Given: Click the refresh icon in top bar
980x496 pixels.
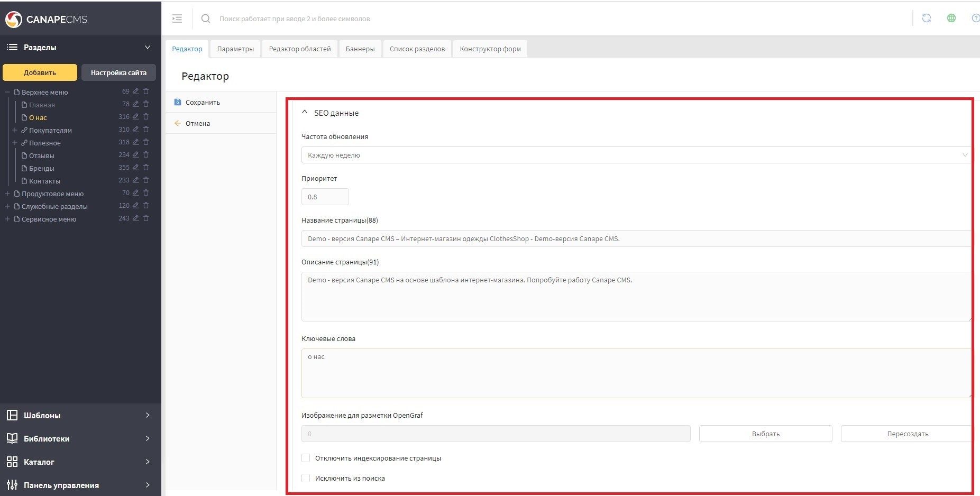Looking at the screenshot, I should click(926, 18).
